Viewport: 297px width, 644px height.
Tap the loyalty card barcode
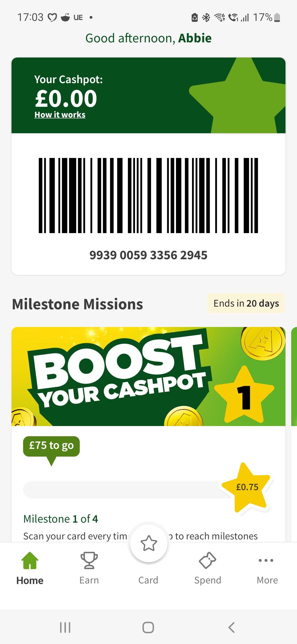148,195
